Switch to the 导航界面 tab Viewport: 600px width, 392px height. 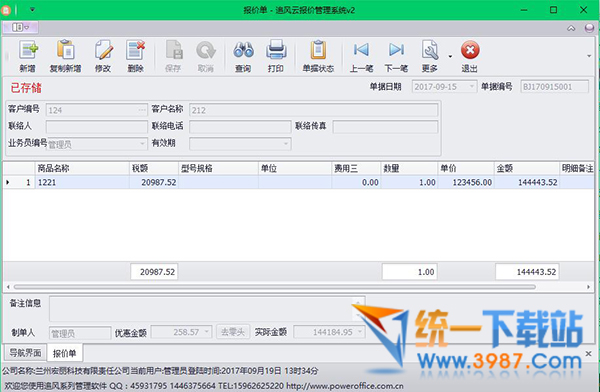coord(25,353)
